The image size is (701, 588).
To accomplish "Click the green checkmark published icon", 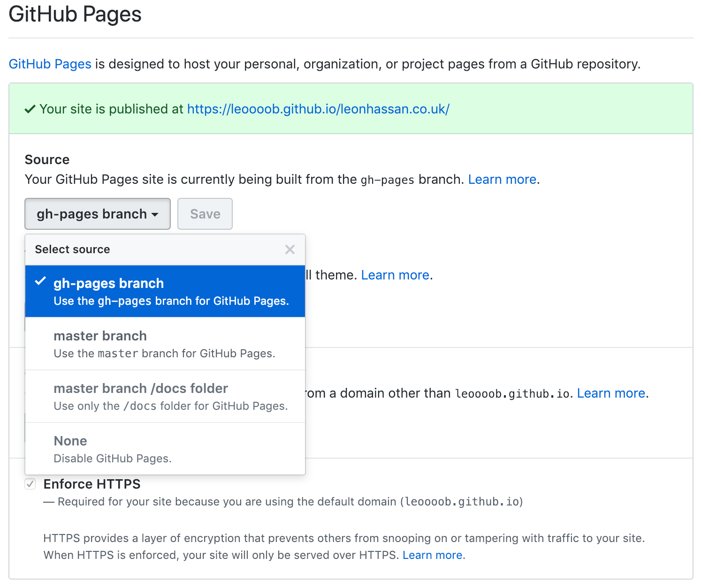I will [30, 109].
